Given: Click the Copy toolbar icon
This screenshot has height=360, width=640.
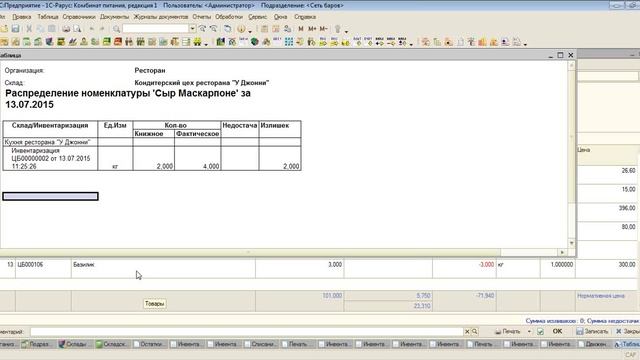Looking at the screenshot, I should [x=40, y=29].
